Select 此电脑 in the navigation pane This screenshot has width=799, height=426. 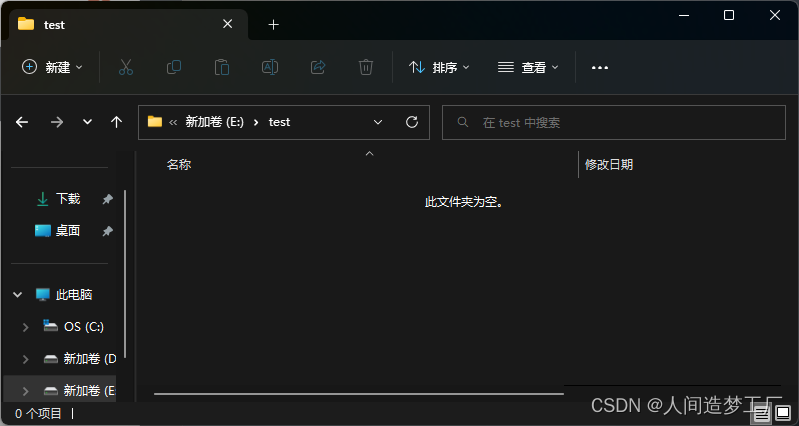click(x=74, y=295)
